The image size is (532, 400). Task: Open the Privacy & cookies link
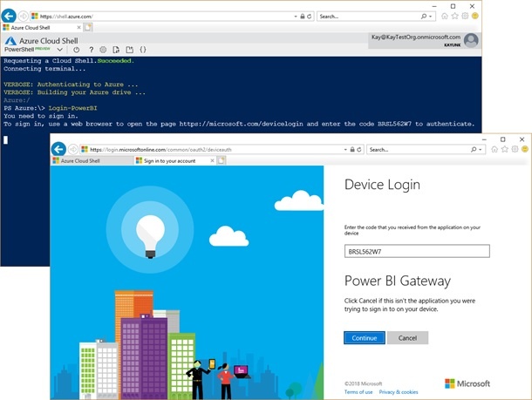tap(399, 392)
